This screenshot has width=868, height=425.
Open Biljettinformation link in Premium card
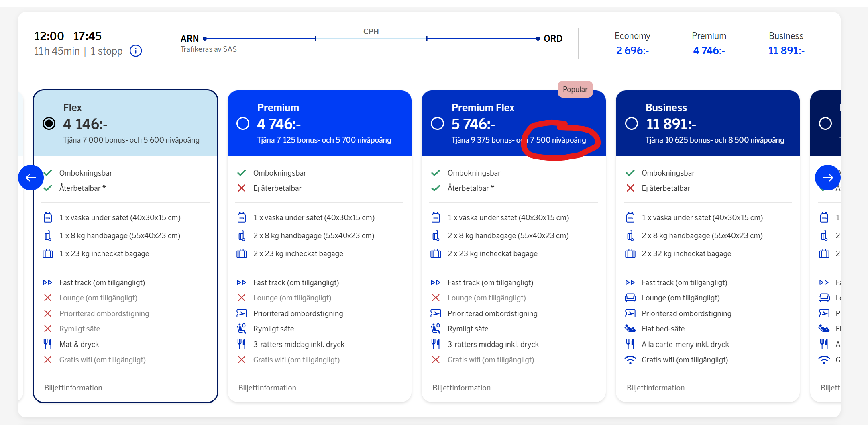(267, 388)
